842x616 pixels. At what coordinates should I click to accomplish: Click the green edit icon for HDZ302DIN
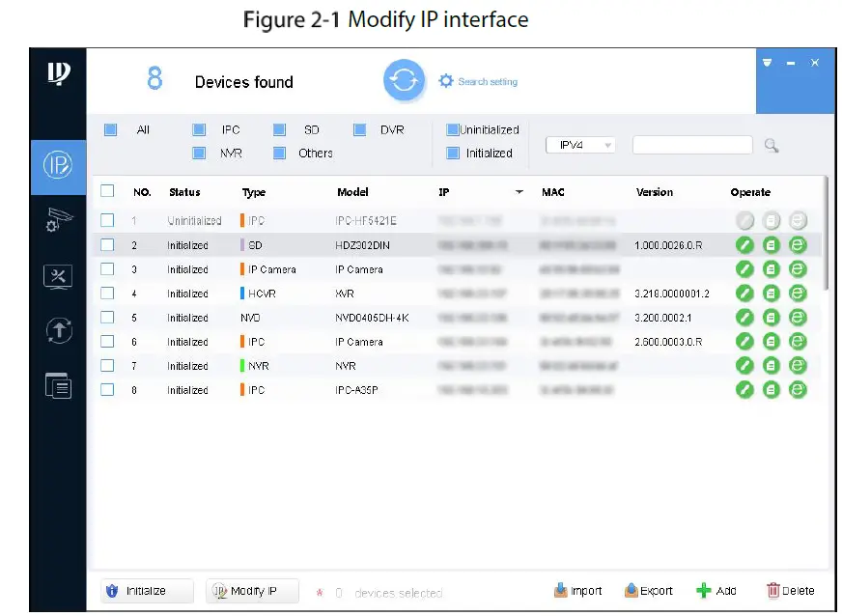click(x=744, y=245)
